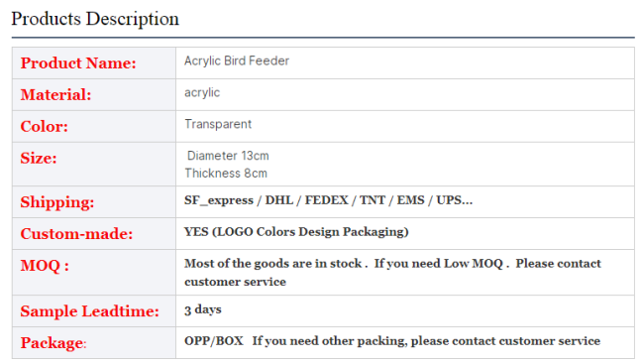Select the Sample Leadtime label
The height and width of the screenshot is (364, 644).
coord(89,311)
